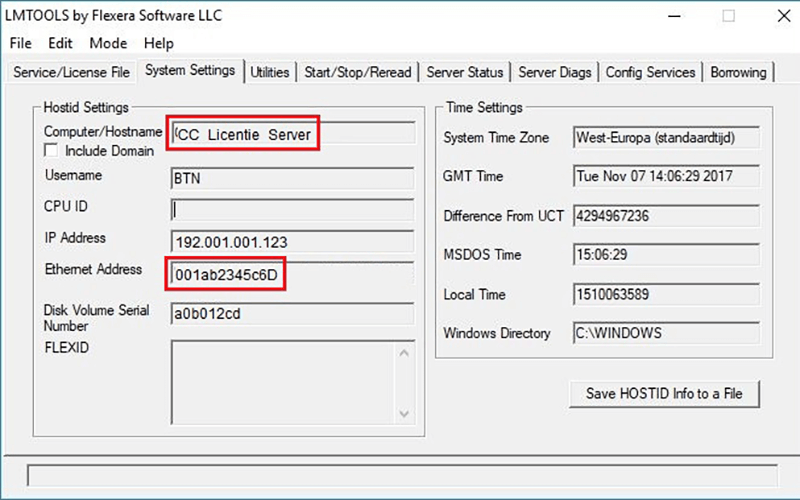The image size is (800, 500).
Task: Open the Mode menu
Action: tap(108, 43)
